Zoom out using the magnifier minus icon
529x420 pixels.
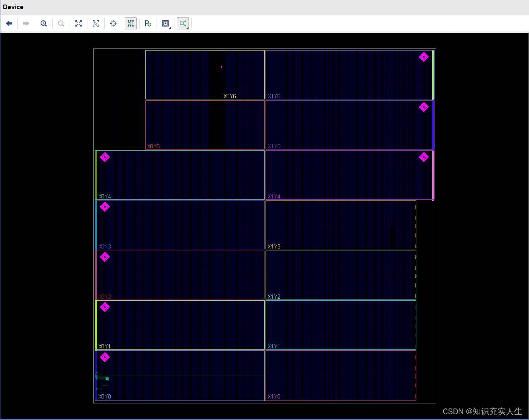coord(61,24)
